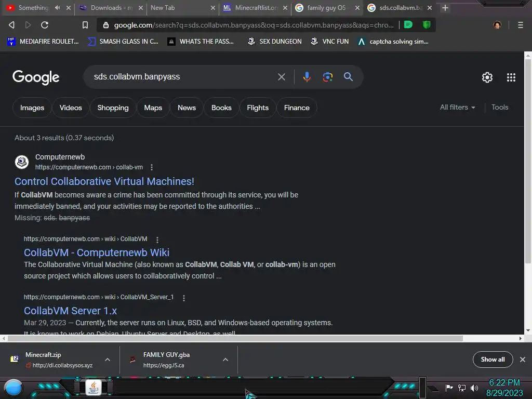Open Control Collaborative Virtual Machines! result

[x=104, y=181]
